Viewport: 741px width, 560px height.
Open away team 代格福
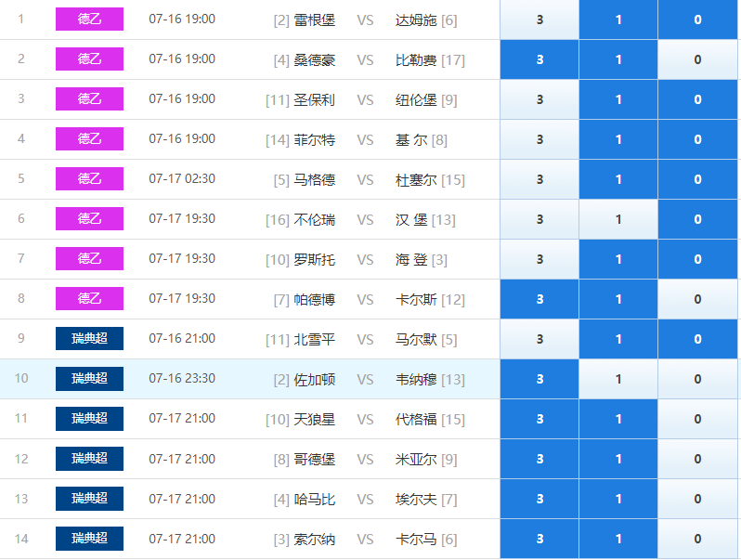pyautogui.click(x=416, y=419)
